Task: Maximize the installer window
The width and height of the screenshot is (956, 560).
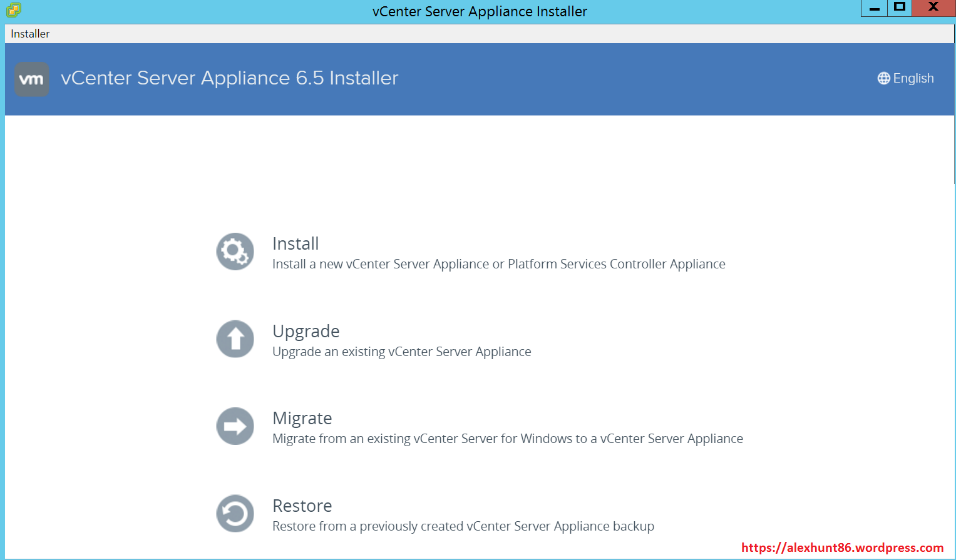Action: click(x=900, y=8)
